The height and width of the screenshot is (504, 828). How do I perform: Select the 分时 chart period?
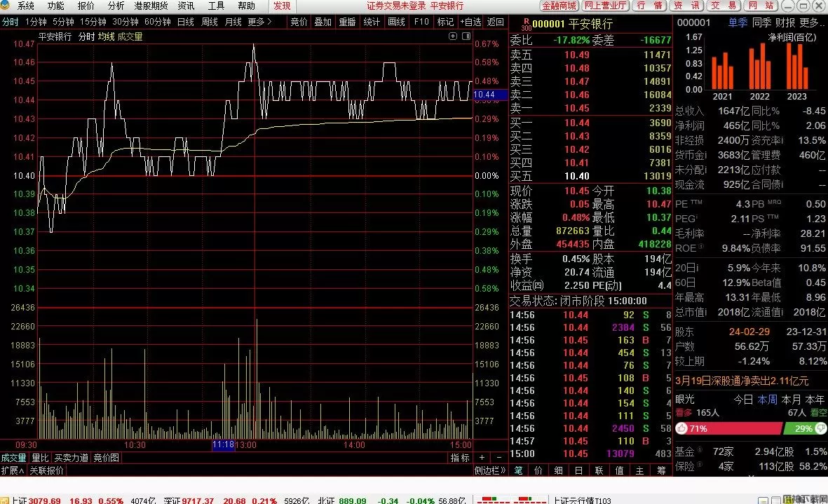(x=10, y=22)
